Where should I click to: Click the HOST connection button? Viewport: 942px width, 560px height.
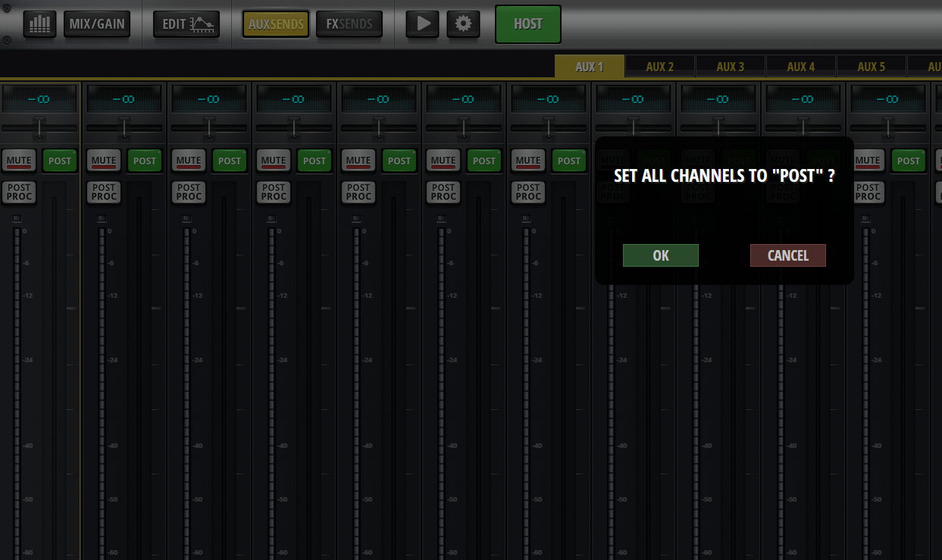pyautogui.click(x=527, y=23)
